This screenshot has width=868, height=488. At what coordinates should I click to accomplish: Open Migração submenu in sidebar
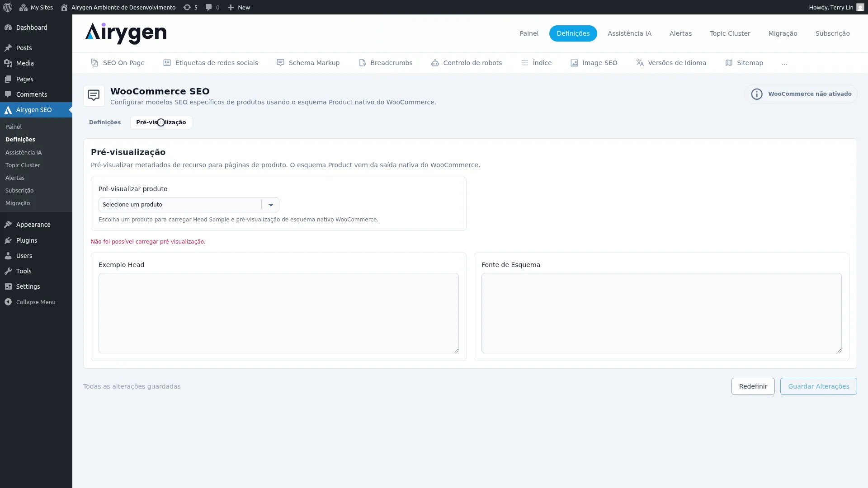[18, 203]
